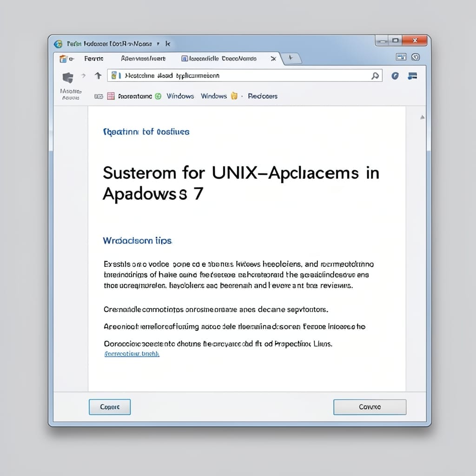Viewport: 476px width, 476px height.
Task: Click the paragraph starting 'Exsstls omo'
Action: pos(238,275)
